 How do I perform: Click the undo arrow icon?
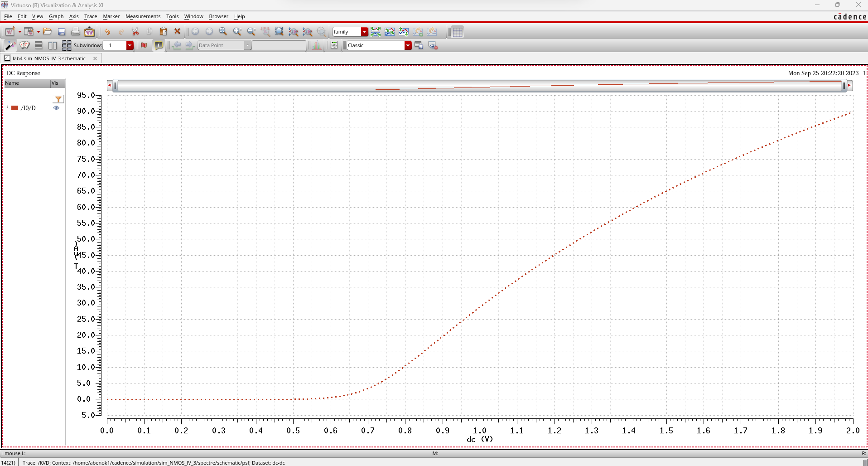107,32
